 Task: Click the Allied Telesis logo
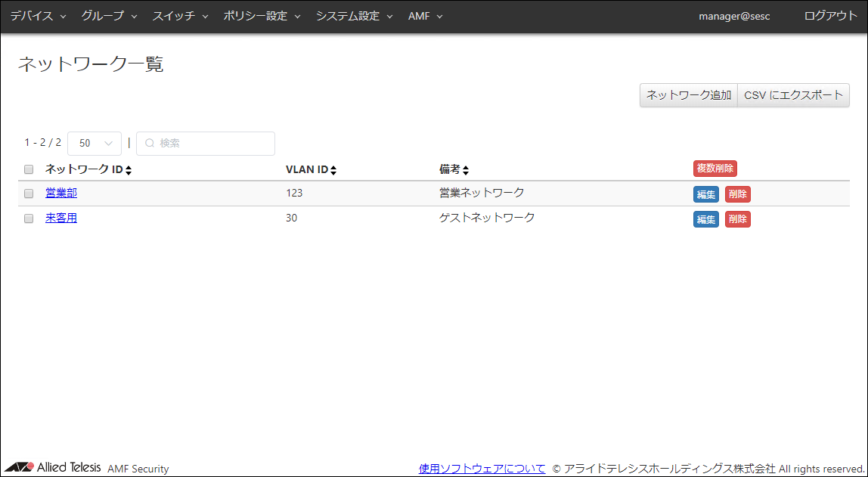click(x=53, y=467)
